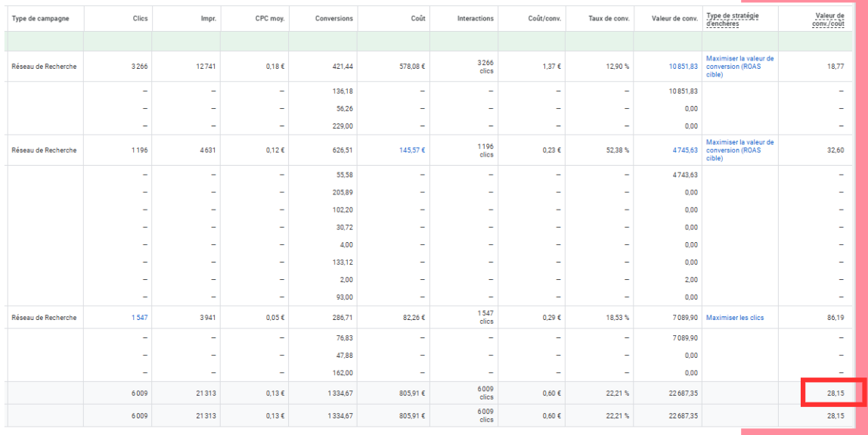Sort by Conversions column header
Screen dimensions: 868x435
(333, 18)
